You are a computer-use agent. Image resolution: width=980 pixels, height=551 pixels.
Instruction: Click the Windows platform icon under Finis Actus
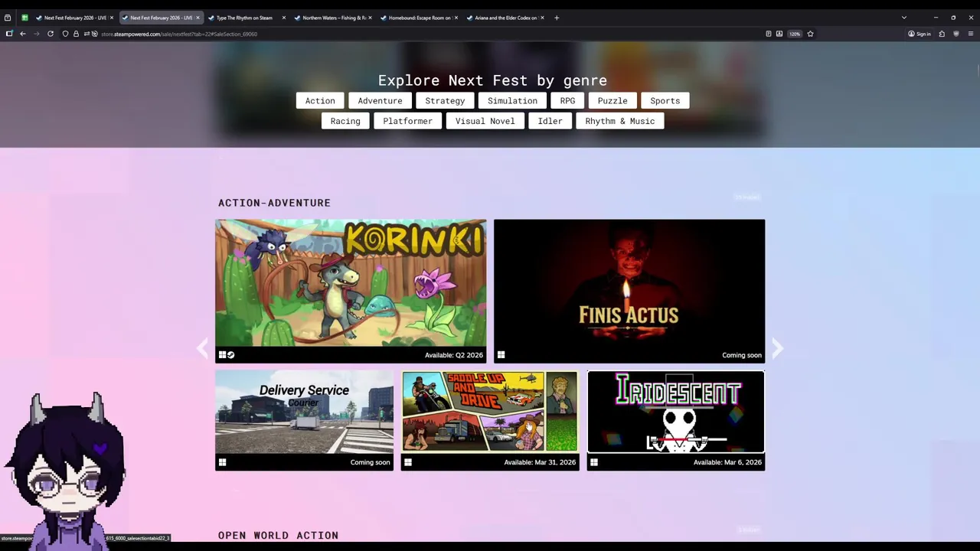pyautogui.click(x=501, y=355)
